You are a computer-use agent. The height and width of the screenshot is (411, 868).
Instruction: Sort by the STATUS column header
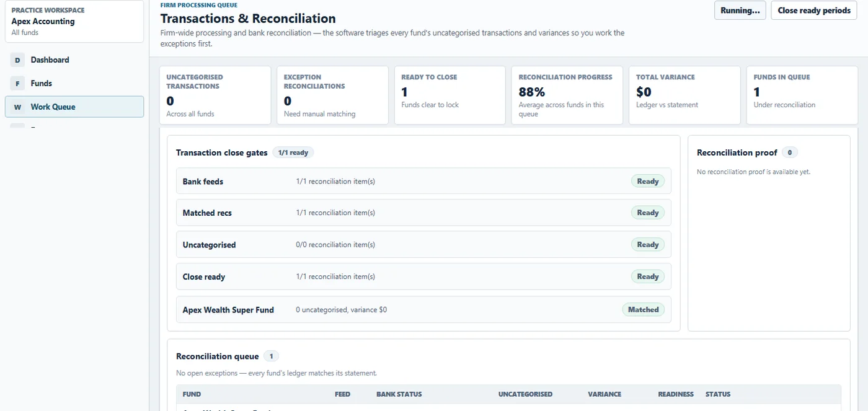tap(718, 394)
